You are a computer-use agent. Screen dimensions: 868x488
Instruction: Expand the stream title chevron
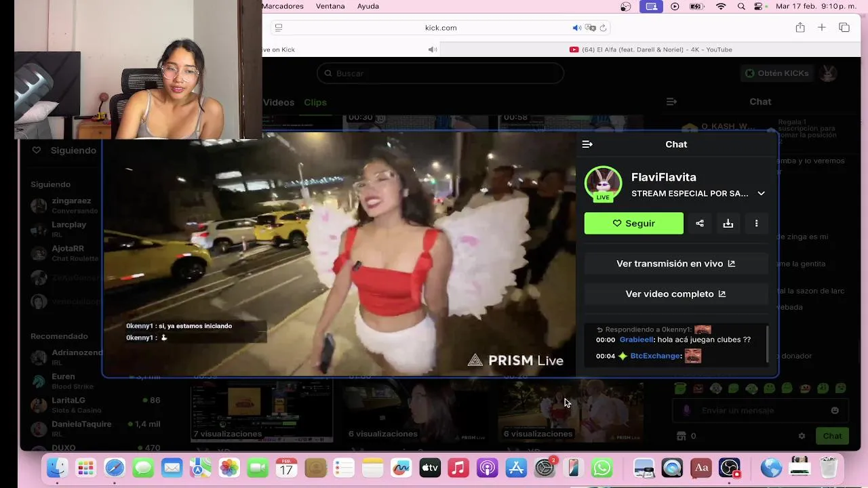pyautogui.click(x=761, y=193)
